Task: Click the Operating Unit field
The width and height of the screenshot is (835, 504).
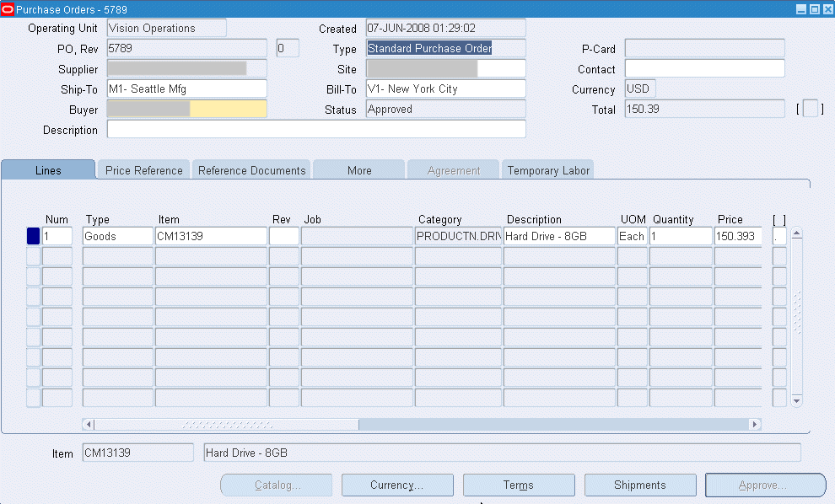Action: [167, 28]
